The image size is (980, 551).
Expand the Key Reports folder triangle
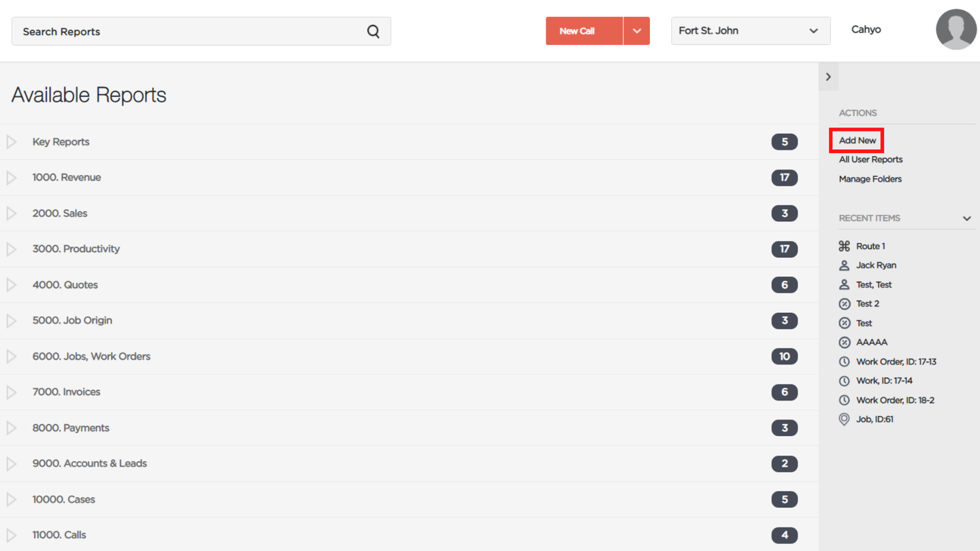12,141
